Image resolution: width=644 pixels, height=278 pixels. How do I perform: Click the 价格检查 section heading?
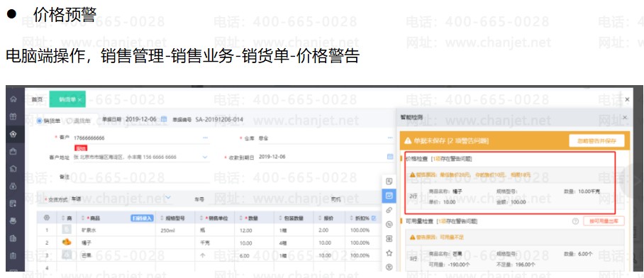(417, 159)
